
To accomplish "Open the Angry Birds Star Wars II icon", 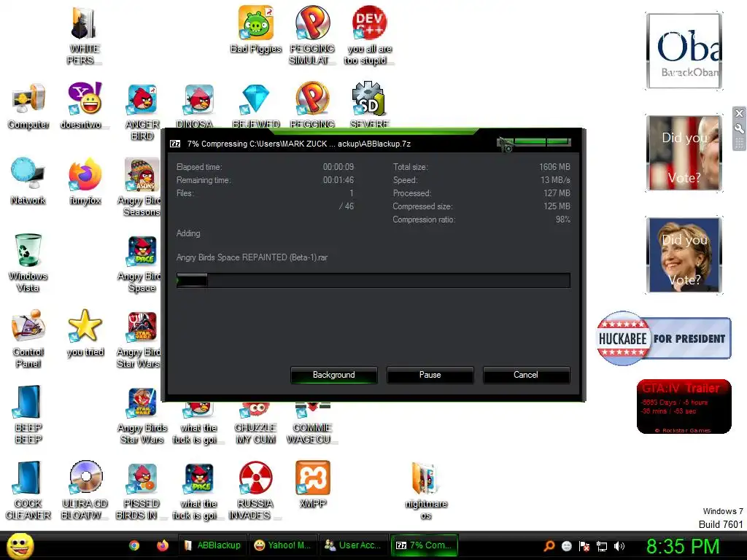I will point(142,415).
